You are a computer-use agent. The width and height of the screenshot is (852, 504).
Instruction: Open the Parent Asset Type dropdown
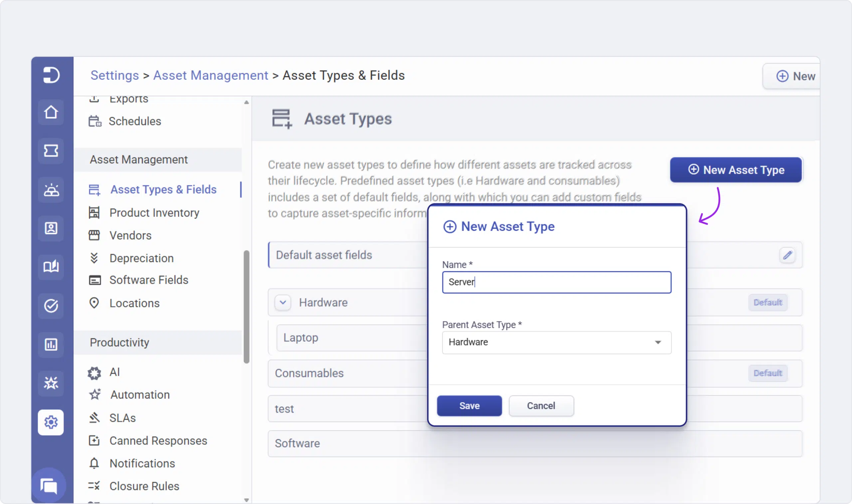556,342
